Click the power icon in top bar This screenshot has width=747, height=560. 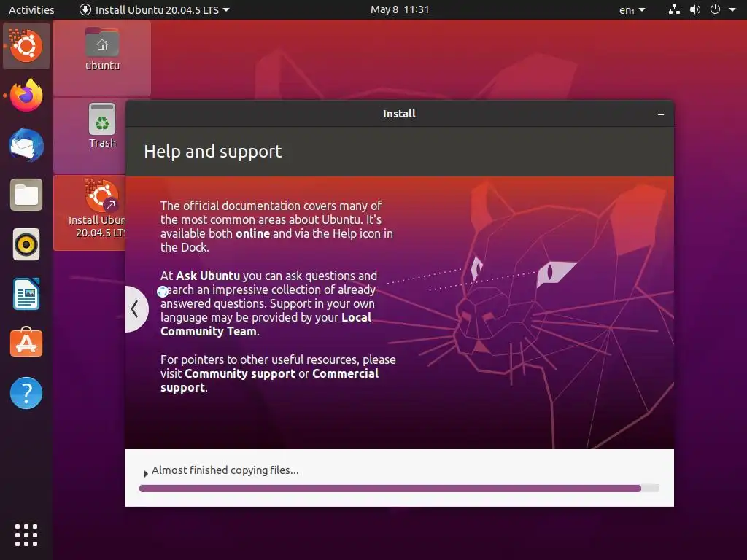click(715, 9)
